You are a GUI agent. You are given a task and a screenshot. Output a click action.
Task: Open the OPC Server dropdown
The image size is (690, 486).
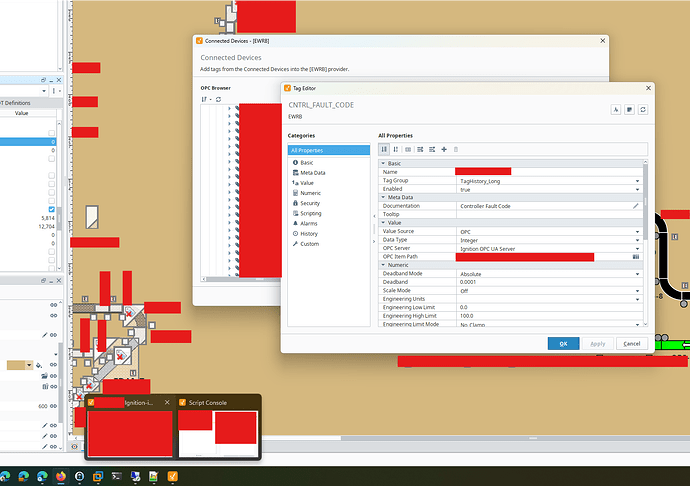(x=637, y=249)
